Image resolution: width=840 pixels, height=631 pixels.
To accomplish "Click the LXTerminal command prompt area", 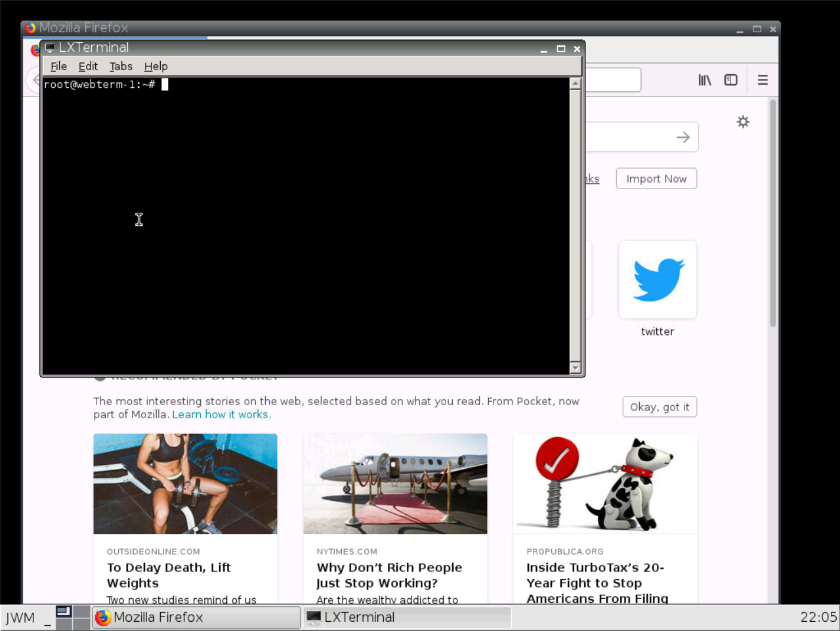I will point(306,225).
